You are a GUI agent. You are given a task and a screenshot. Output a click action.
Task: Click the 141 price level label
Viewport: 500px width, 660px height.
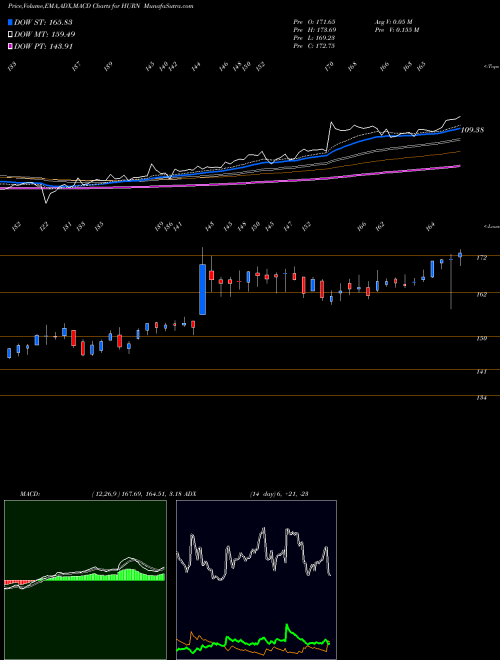[481, 372]
